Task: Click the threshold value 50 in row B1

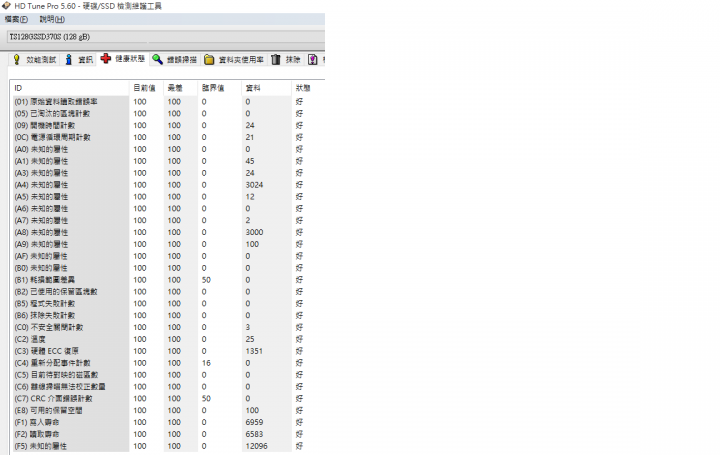Action: pos(206,280)
